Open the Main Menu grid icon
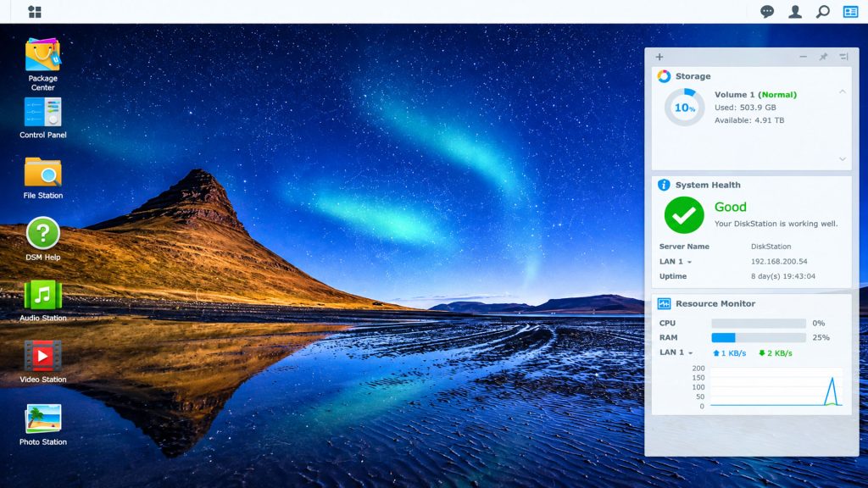Viewport: 868px width, 488px height. 34,12
